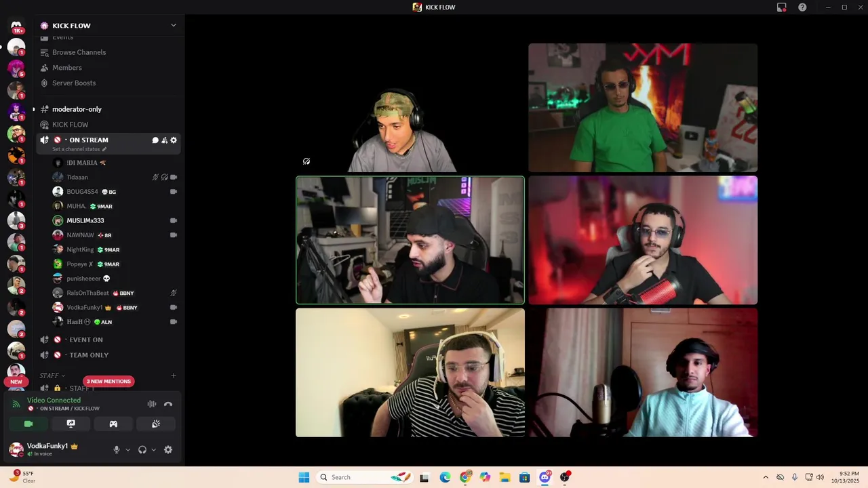Open the soundboard
The image size is (868, 488).
(155, 424)
